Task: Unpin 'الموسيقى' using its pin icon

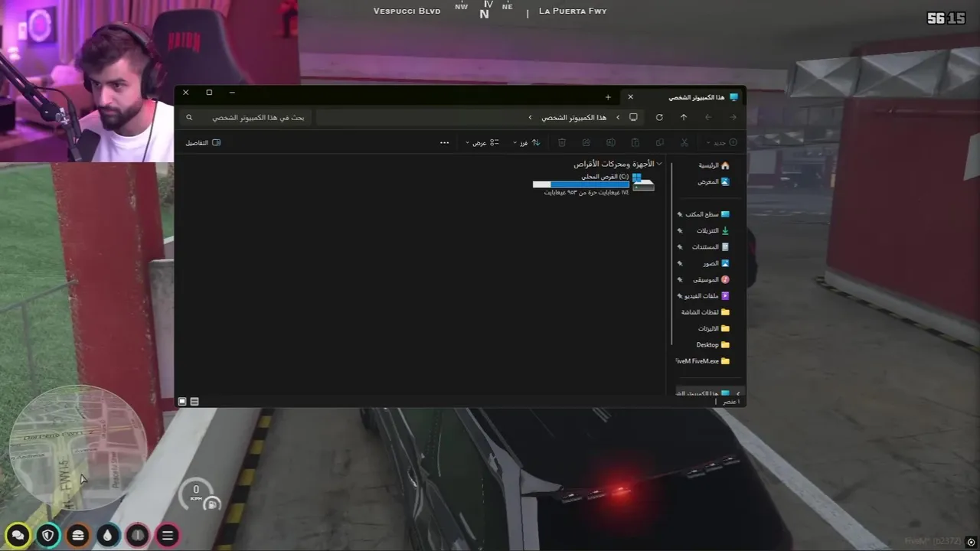Action: click(x=680, y=280)
